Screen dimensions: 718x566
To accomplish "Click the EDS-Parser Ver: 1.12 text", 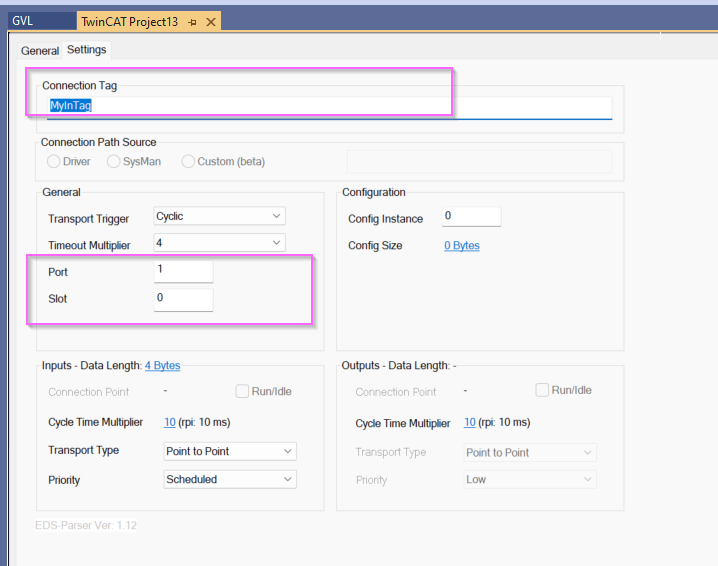I will click(x=86, y=525).
